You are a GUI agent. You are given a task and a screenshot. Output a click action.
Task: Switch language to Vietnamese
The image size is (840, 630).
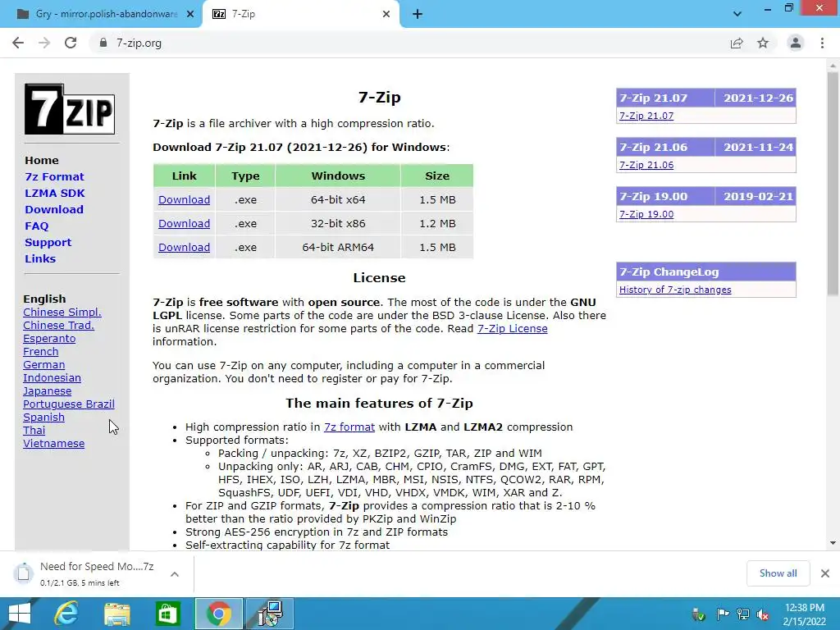click(x=53, y=444)
